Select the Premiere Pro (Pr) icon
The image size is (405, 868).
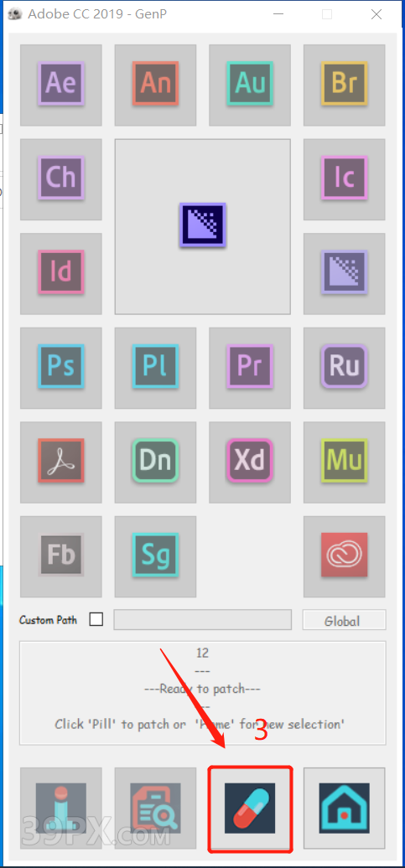point(250,368)
